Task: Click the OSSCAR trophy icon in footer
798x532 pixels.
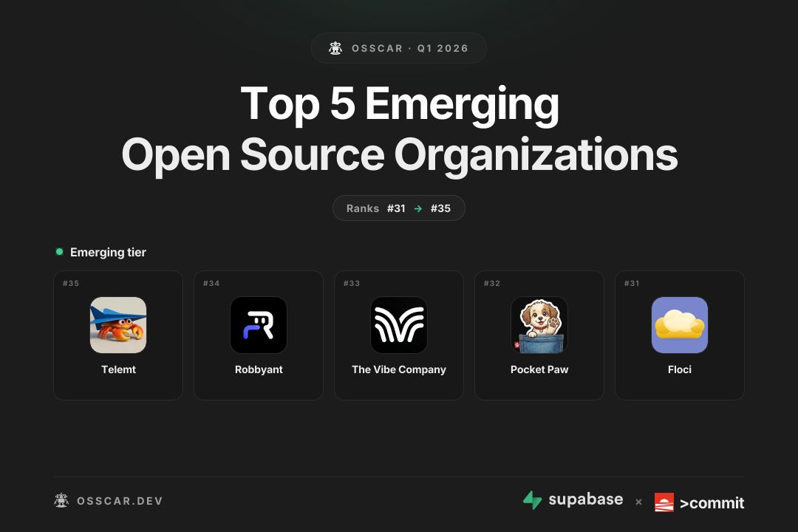Action: coord(61,500)
